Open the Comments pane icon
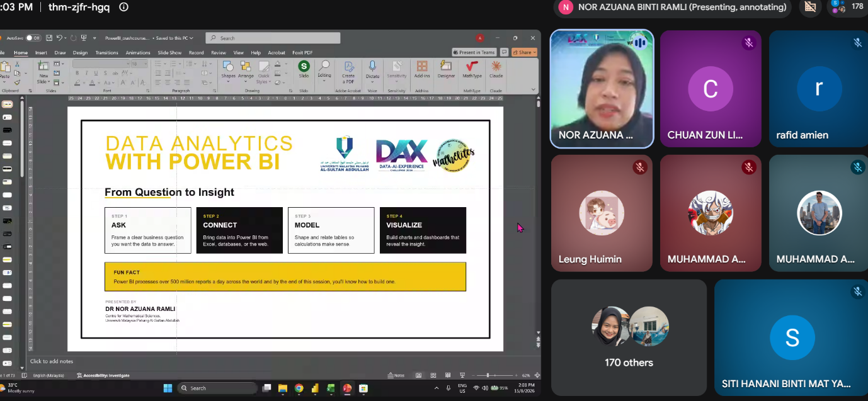 pos(504,52)
